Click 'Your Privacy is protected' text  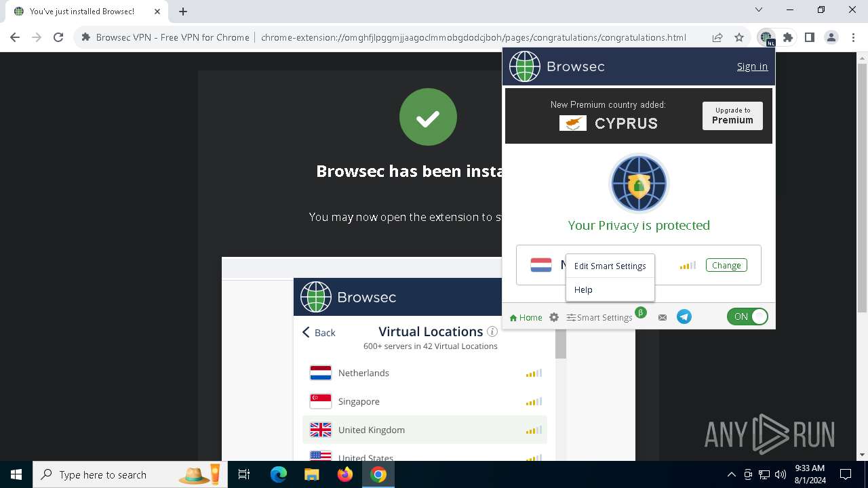(x=639, y=225)
